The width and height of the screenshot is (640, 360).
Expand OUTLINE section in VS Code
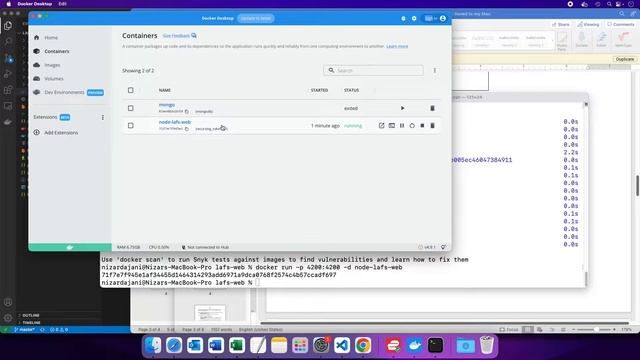31,316
